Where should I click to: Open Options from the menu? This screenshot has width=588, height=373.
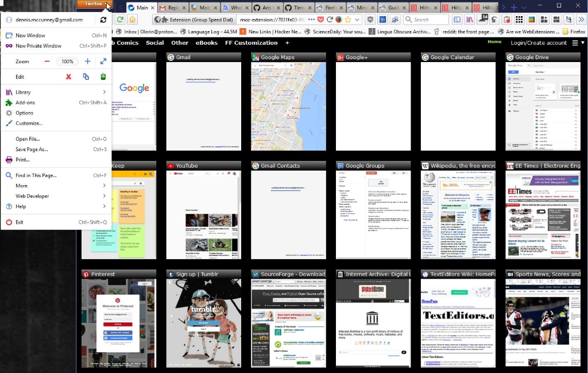56,113
